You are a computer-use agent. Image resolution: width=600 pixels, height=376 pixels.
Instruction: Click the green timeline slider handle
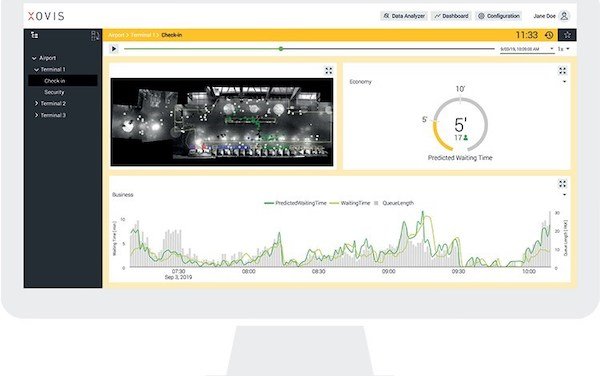pos(281,49)
